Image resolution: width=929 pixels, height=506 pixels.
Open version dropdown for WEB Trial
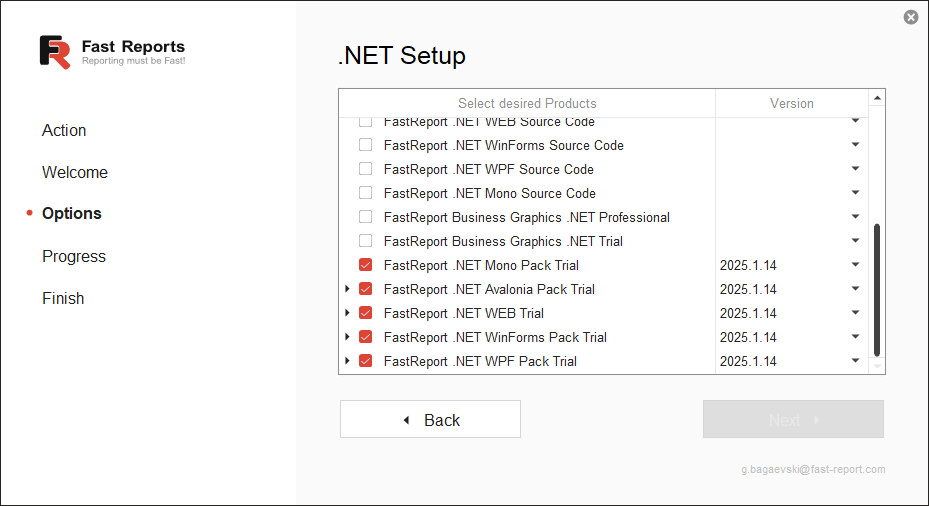pyautogui.click(x=855, y=313)
